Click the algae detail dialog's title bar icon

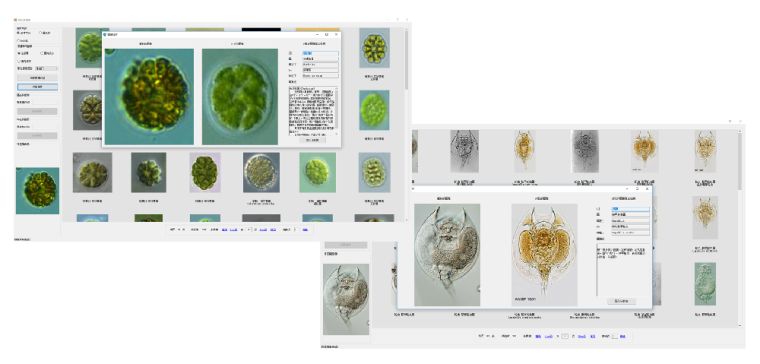point(105,35)
